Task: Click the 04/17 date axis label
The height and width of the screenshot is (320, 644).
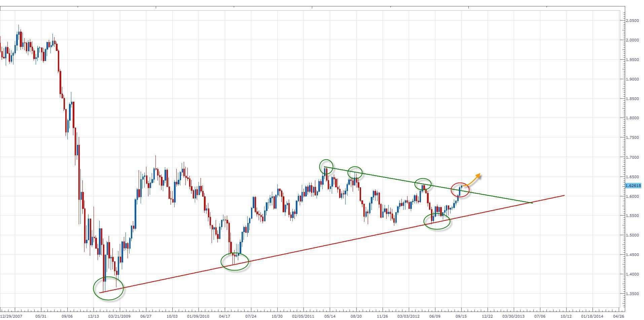Action: pyautogui.click(x=224, y=316)
